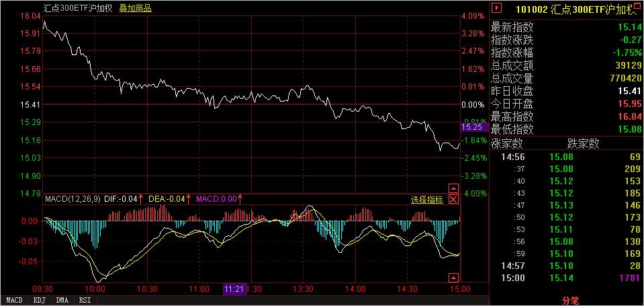
Task: Click the 跌家数 label
Action: (x=583, y=143)
